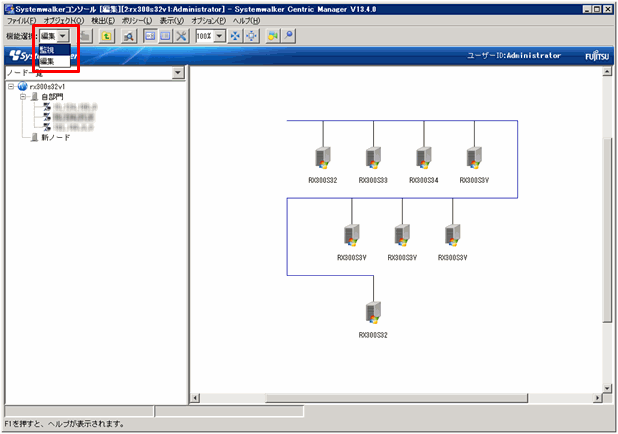Click the F1 help status bar message
This screenshot has height=434, width=618.
[65, 424]
